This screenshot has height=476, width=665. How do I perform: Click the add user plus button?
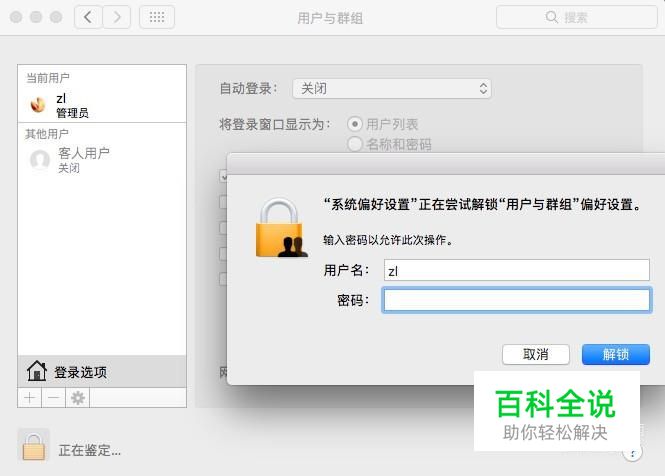coord(30,398)
